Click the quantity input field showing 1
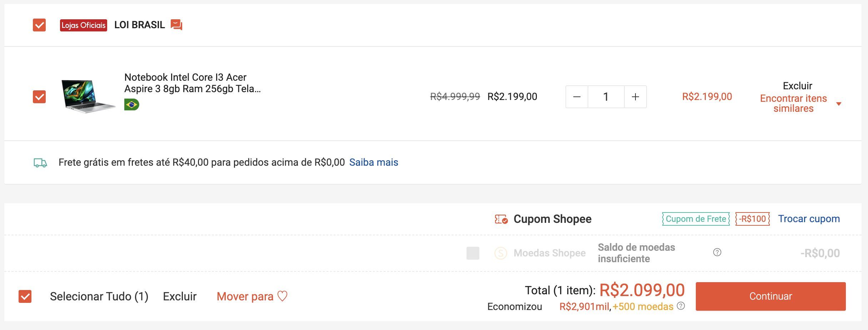Screen dimensions: 868x330 click(606, 97)
